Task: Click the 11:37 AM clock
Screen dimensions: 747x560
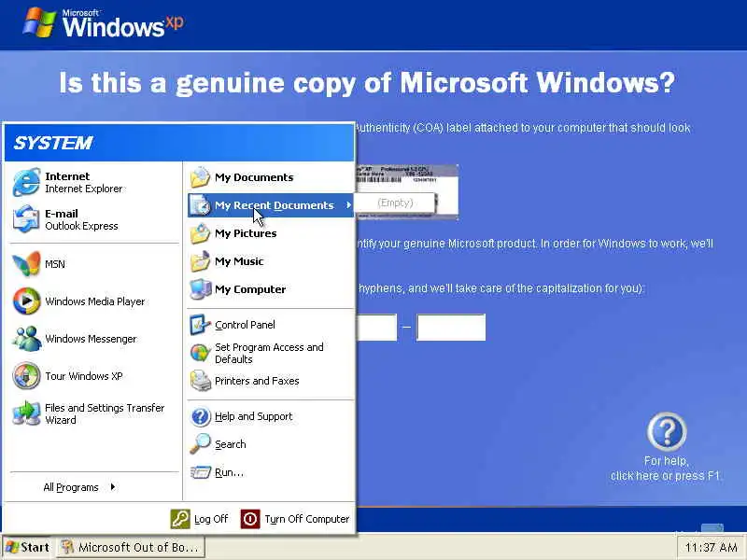Action: coord(711,548)
